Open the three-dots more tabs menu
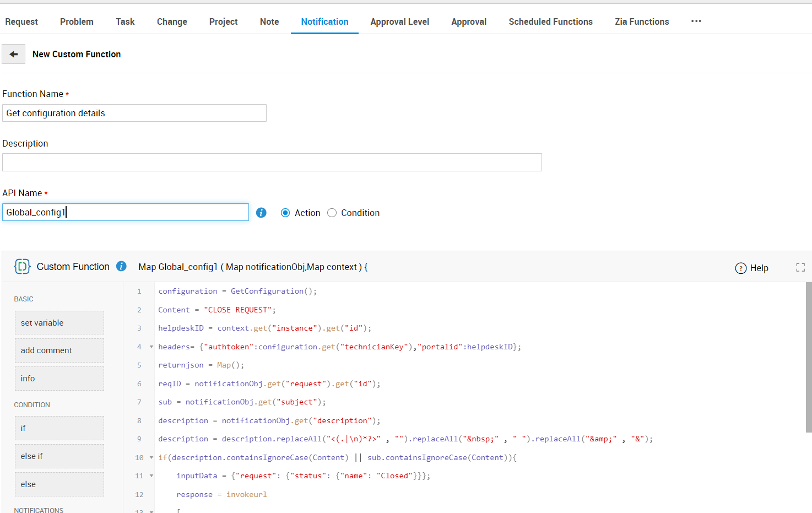This screenshot has width=812, height=513. coord(696,21)
